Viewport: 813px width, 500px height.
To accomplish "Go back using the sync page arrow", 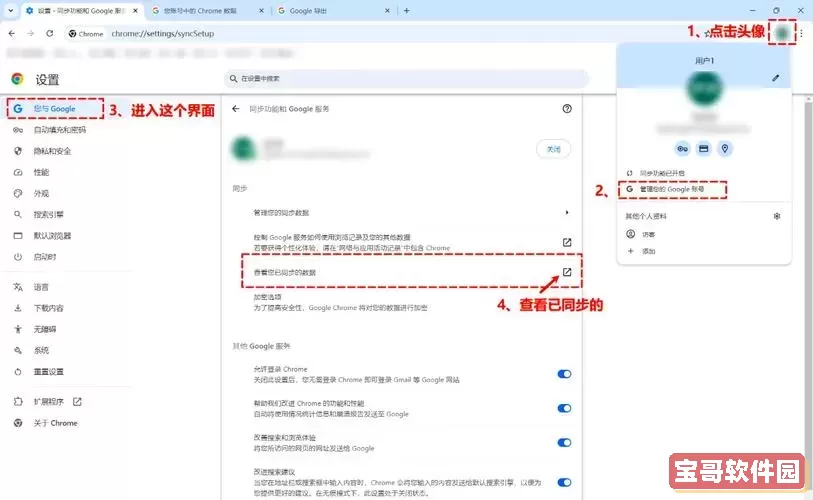I will [x=236, y=109].
